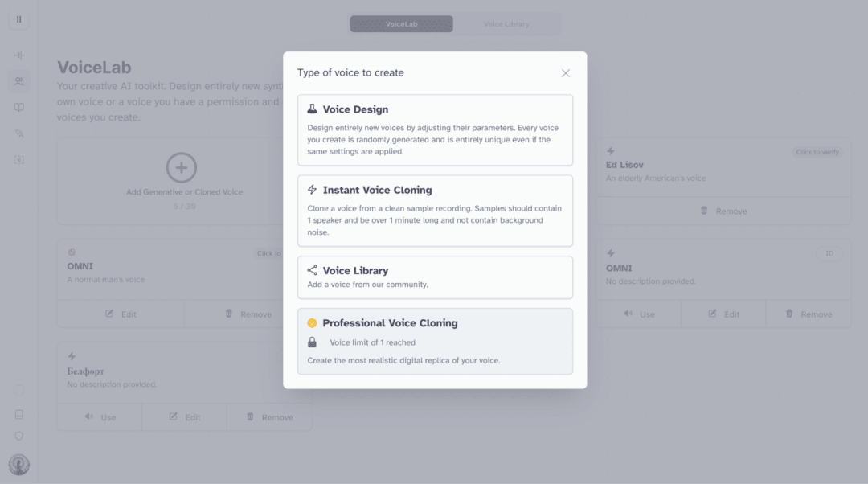Open the voices sidebar icon
This screenshot has height=484, width=868.
tap(19, 81)
